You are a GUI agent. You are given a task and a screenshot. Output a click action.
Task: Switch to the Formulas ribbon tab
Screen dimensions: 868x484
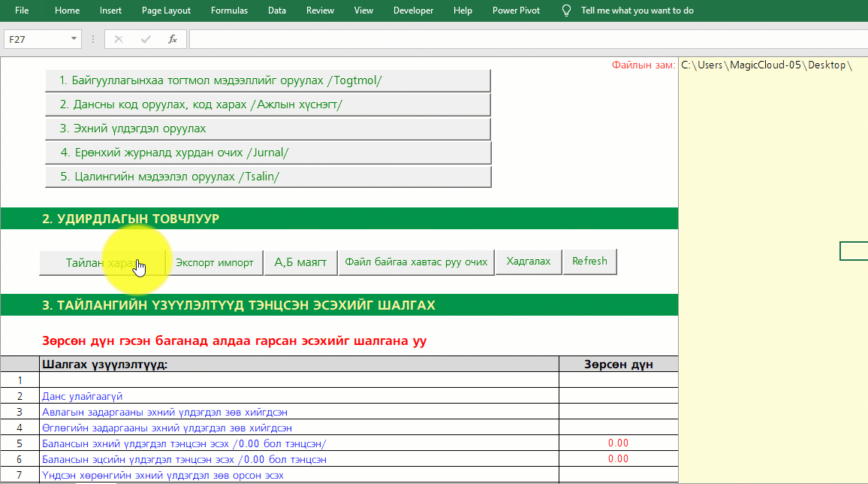point(229,11)
